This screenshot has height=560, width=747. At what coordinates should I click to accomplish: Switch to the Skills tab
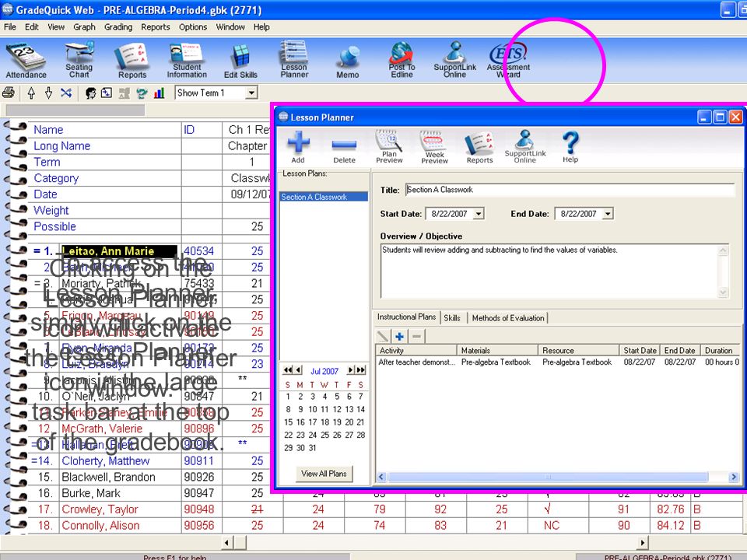click(x=452, y=318)
